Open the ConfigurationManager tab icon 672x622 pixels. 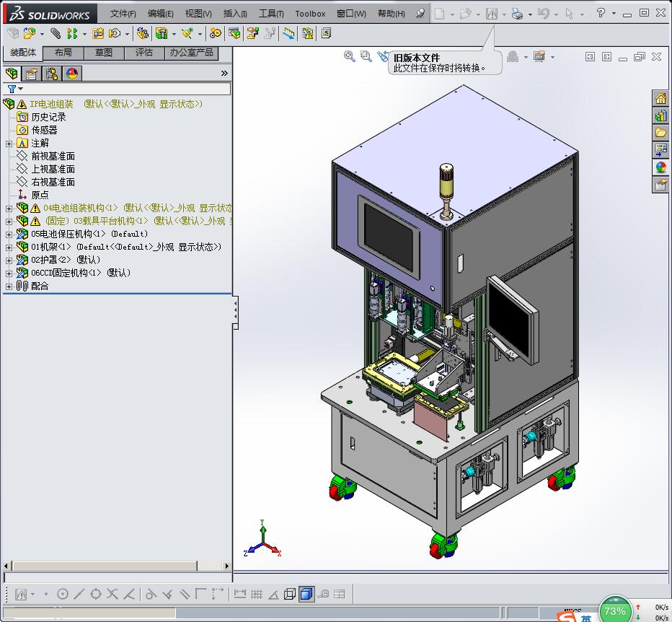tap(52, 74)
